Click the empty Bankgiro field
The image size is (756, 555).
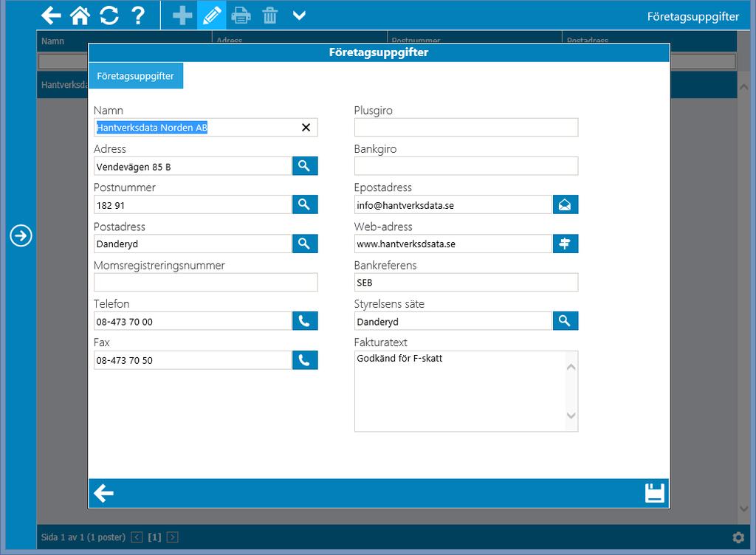(466, 166)
